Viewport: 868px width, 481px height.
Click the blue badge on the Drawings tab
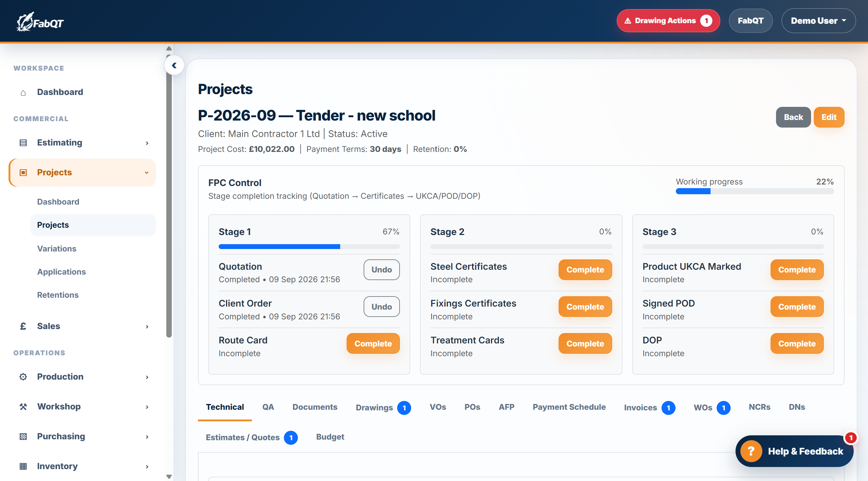[404, 408]
